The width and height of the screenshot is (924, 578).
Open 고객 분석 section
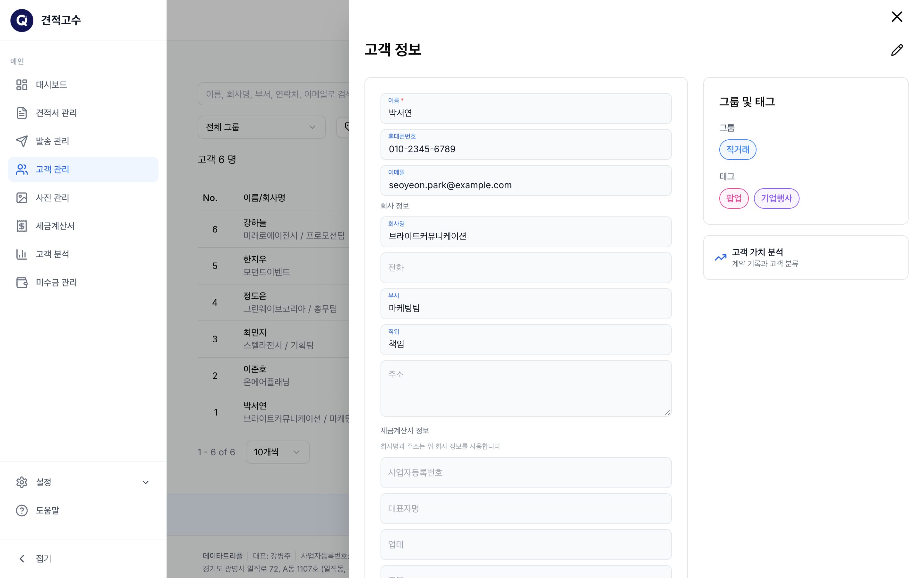click(x=83, y=254)
